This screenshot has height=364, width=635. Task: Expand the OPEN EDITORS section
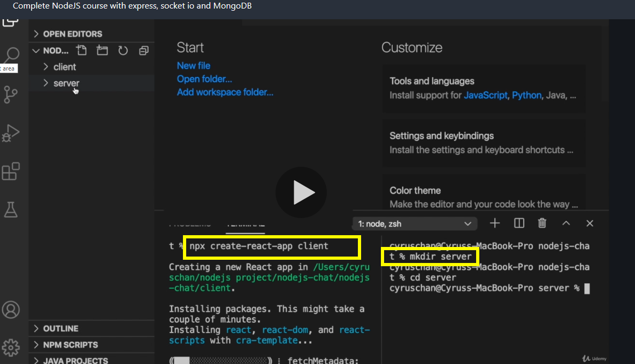pyautogui.click(x=91, y=34)
